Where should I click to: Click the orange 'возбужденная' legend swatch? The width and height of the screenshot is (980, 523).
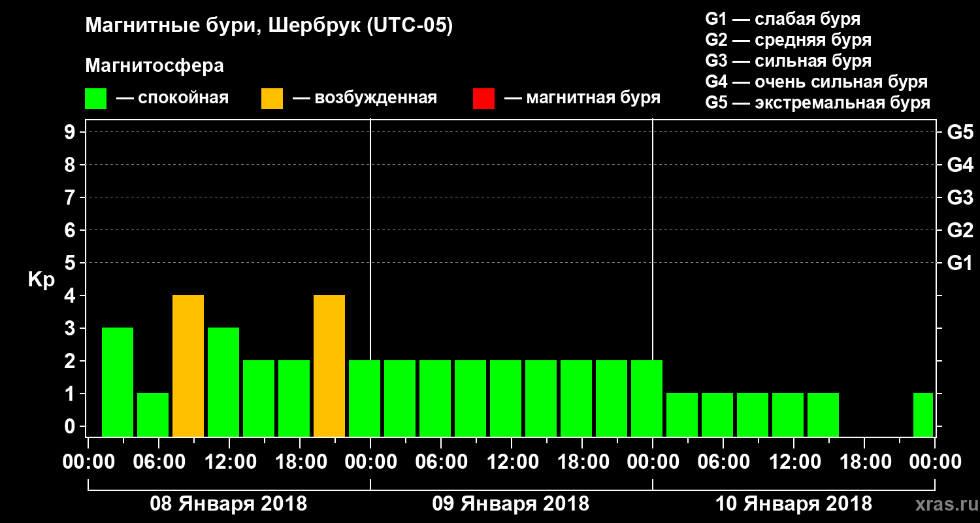272,99
